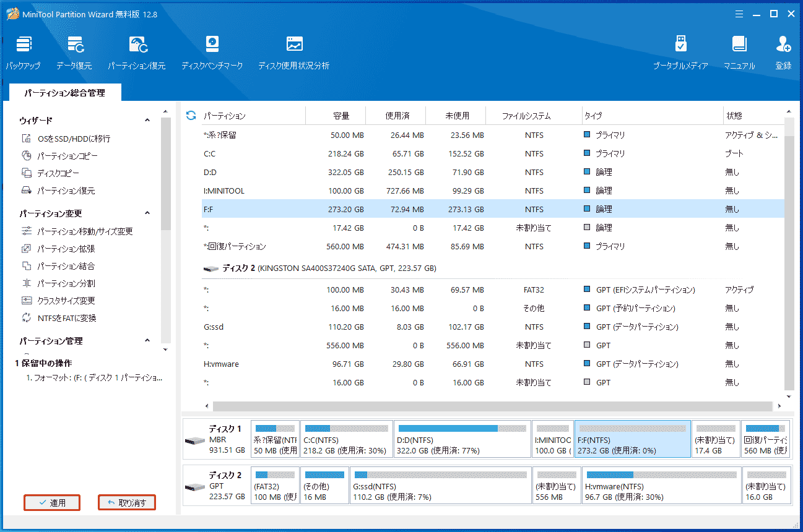
Task: Select F:F(NTFS) block in the disk map
Action: (x=633, y=439)
